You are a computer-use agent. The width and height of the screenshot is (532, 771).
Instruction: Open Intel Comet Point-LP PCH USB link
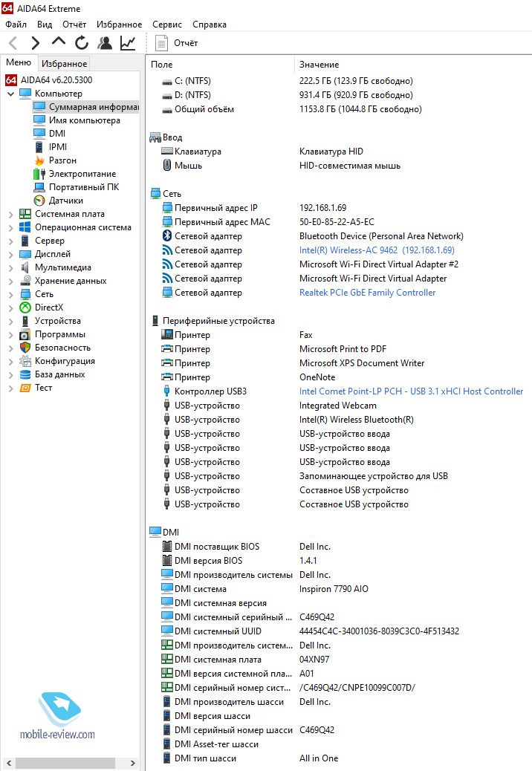(411, 391)
